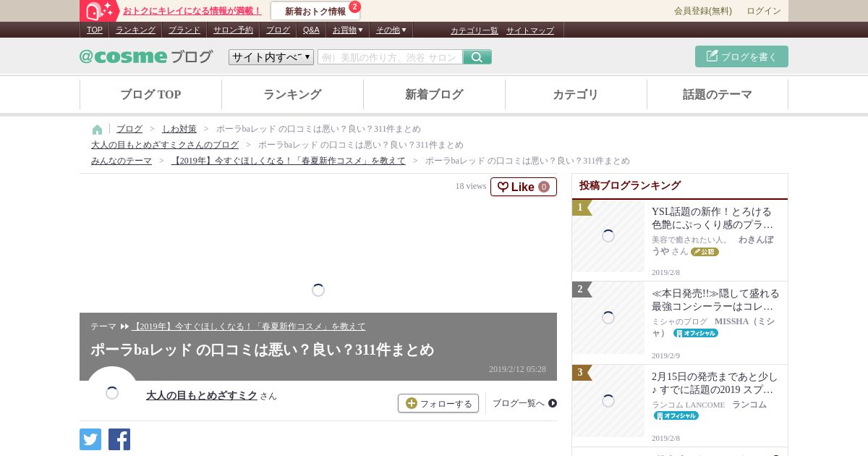Open ranking post 2月15日の発売まであと少し
868x456 pixels.
[x=715, y=383]
